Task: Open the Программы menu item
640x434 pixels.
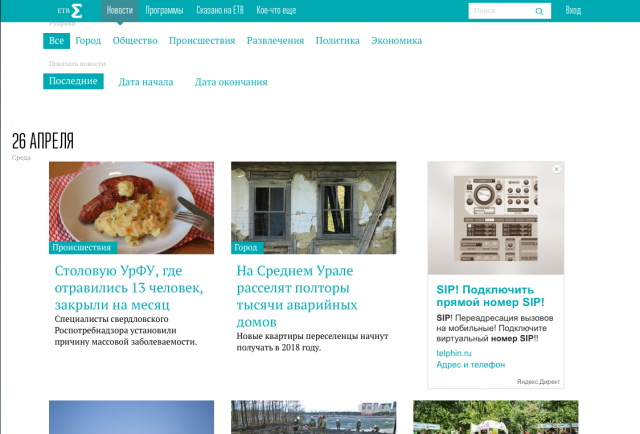Action: coord(164,11)
